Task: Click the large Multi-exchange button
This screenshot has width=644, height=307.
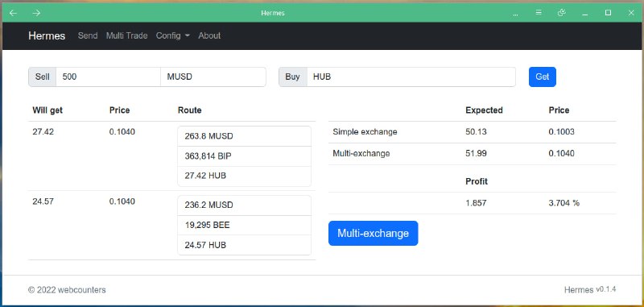Action: click(373, 234)
